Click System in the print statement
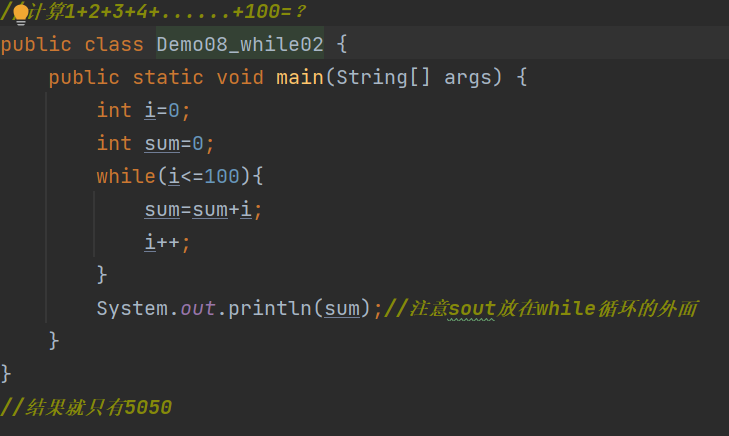This screenshot has width=729, height=436. [x=132, y=308]
